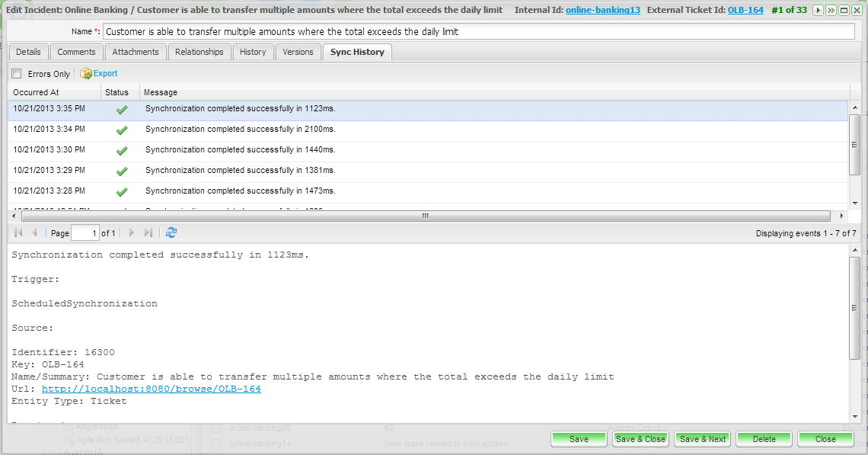Click the incident Name text field
This screenshot has width=868, height=455.
click(x=478, y=32)
